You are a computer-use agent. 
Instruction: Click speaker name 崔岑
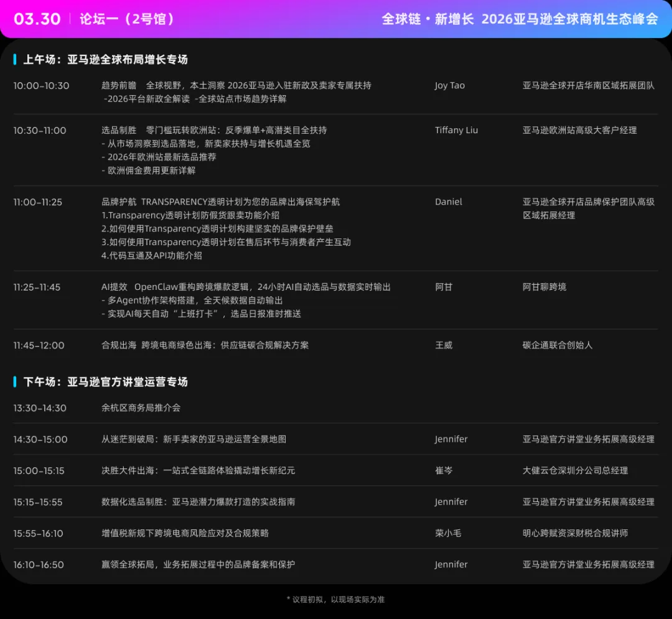pos(444,471)
